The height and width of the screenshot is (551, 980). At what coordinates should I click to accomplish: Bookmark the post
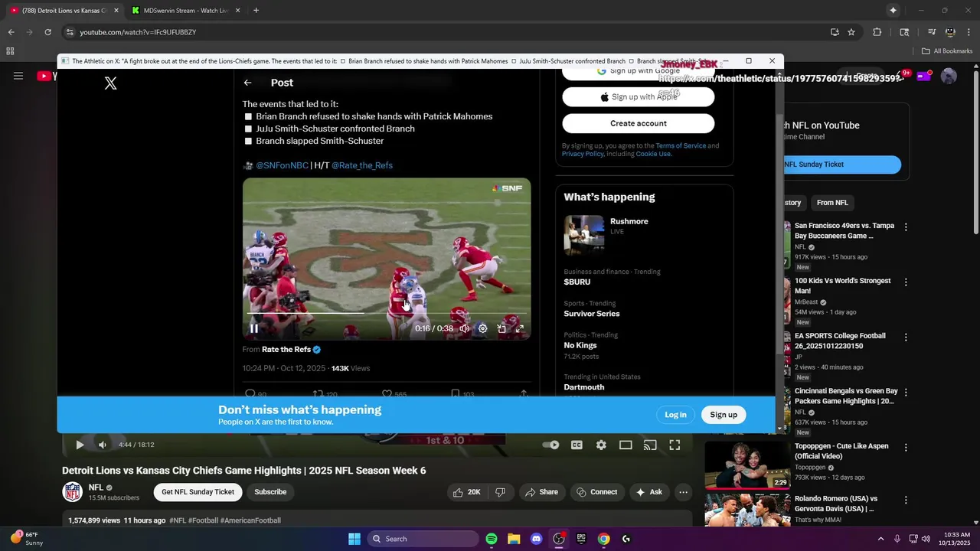pyautogui.click(x=456, y=394)
